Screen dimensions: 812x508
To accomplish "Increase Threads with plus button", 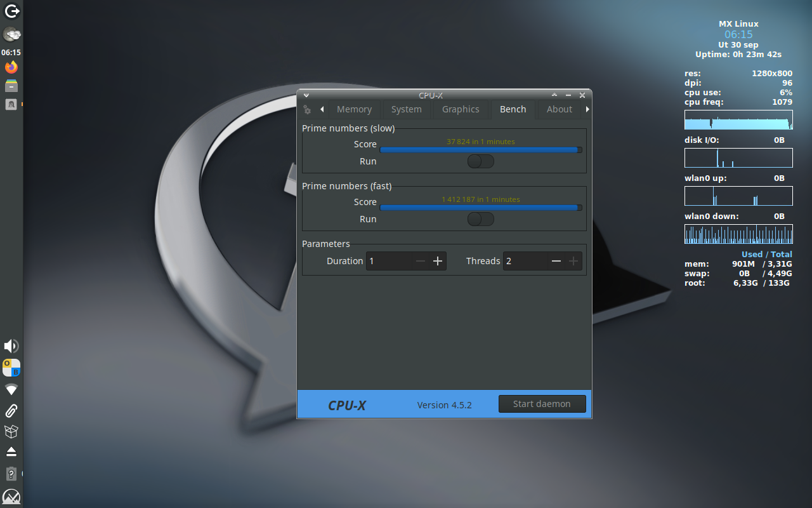I will tap(573, 261).
